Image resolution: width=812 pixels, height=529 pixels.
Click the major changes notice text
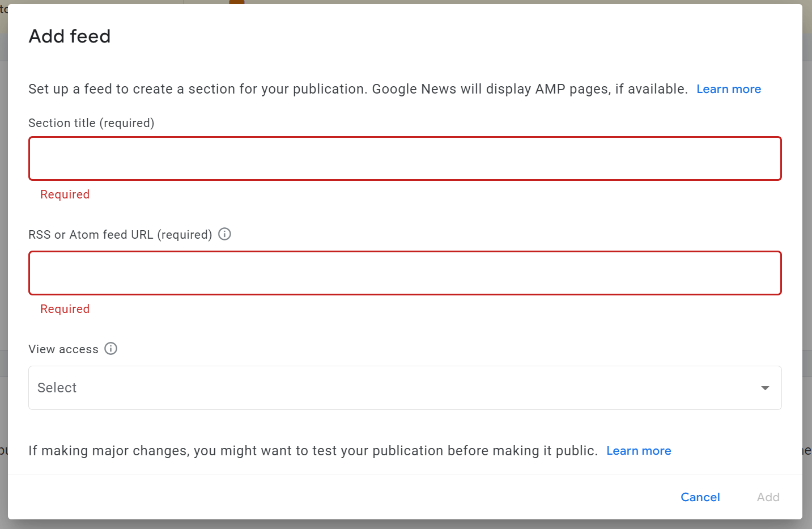[x=313, y=451]
